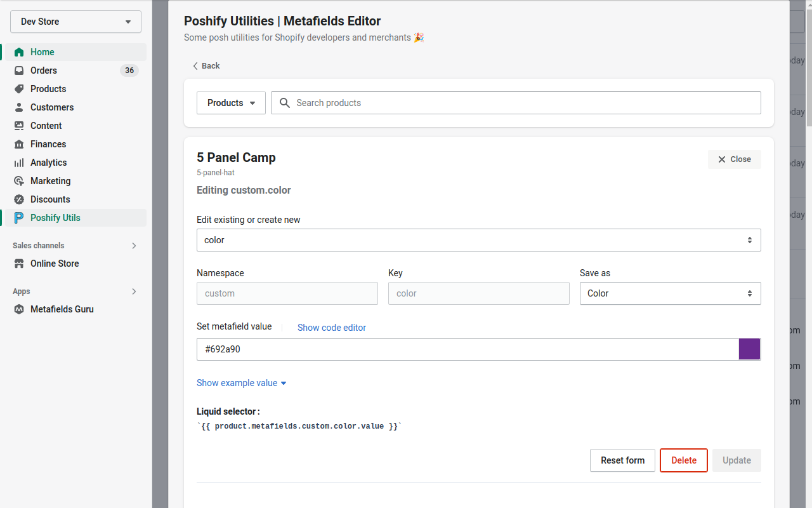Click the Poshify Utilities | Metafields Editor heading
The image size is (812, 508).
282,21
